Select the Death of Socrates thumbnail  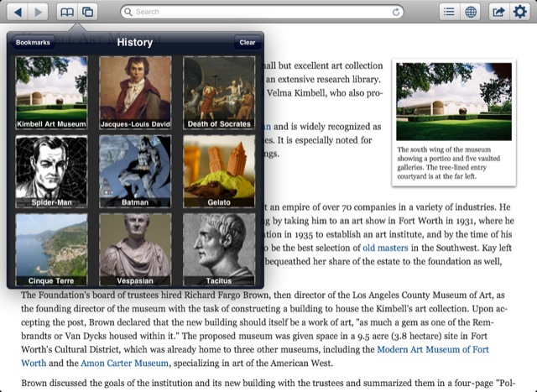[219, 92]
